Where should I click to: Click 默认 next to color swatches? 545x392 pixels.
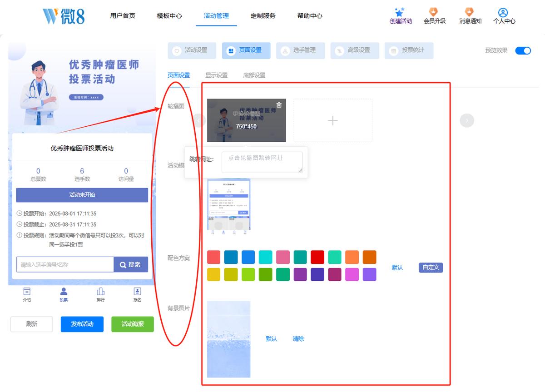397,268
